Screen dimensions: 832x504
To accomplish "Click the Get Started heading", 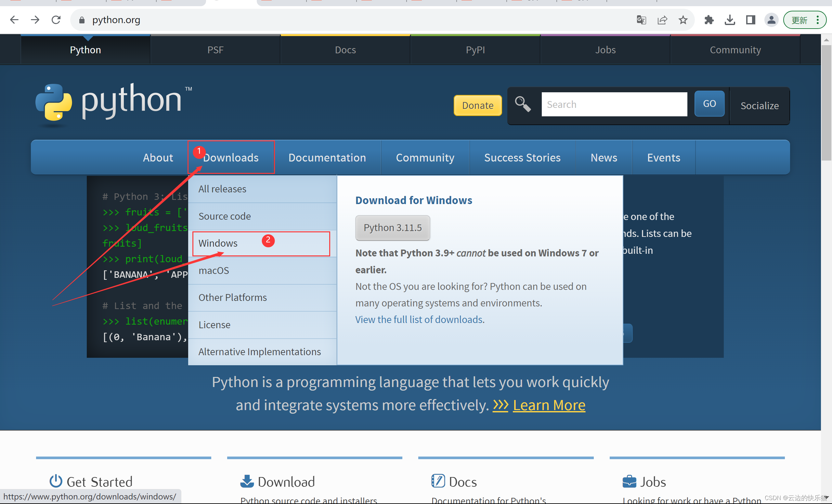I will [99, 482].
